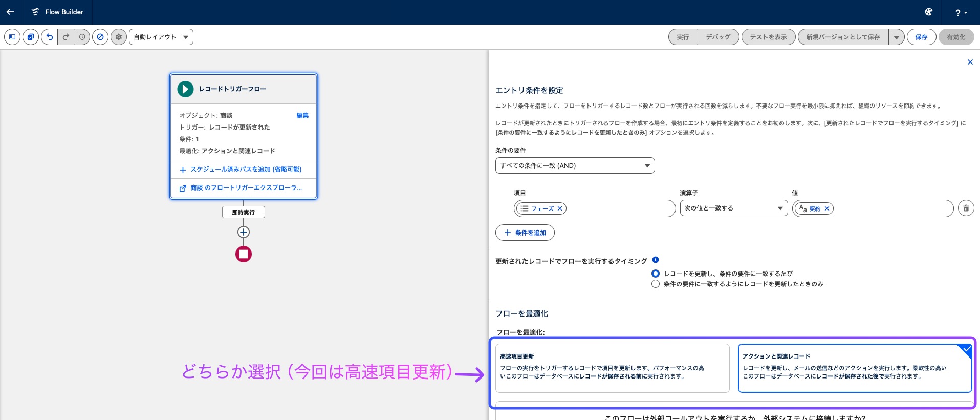
Task: Open flow settings gear icon
Action: [119, 37]
